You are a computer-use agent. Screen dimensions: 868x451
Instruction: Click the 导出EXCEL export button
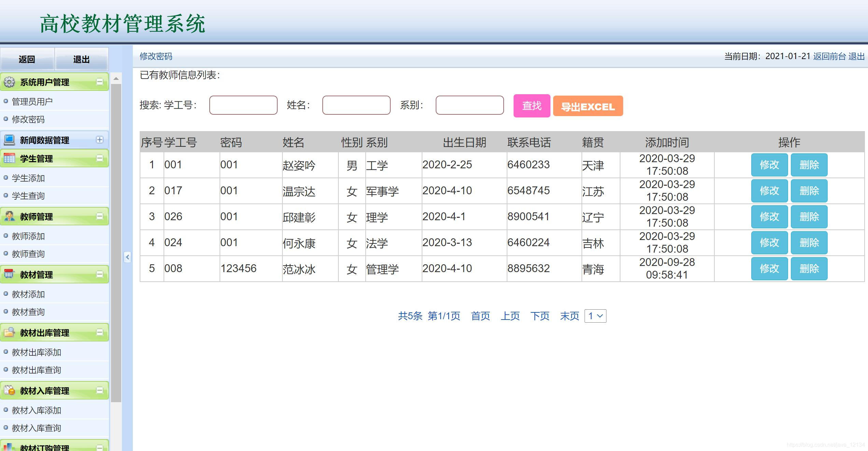click(588, 107)
